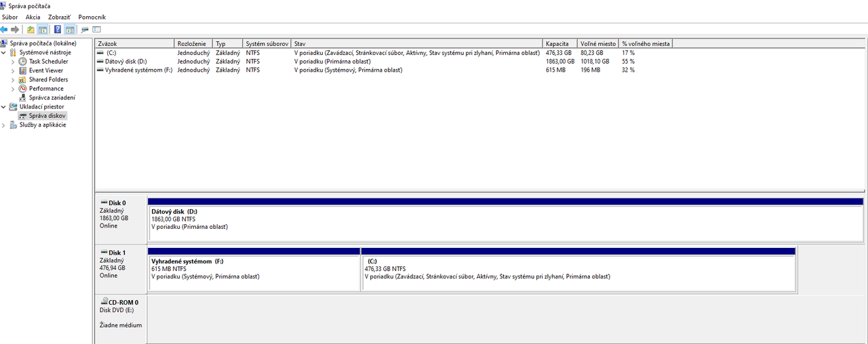This screenshot has width=868, height=344.
Task: Sort by the Typ column header
Action: (228, 43)
